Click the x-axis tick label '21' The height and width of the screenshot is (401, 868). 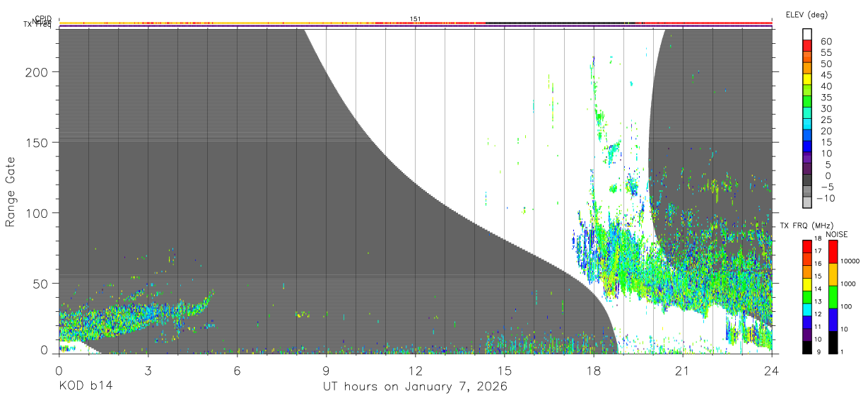point(683,370)
